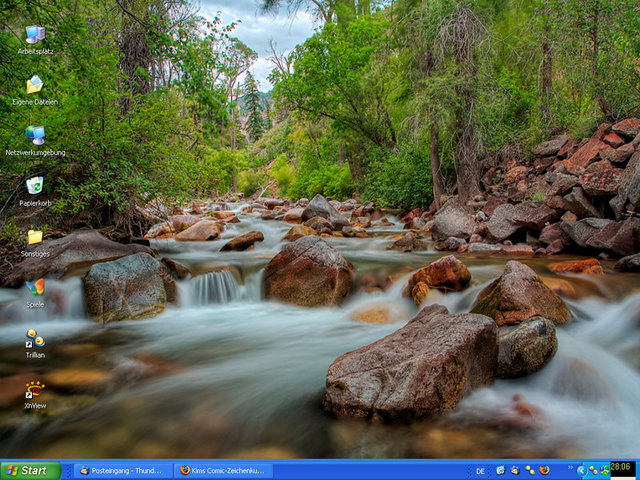
Task: Click the Spiele desktop icon
Action: point(35,288)
